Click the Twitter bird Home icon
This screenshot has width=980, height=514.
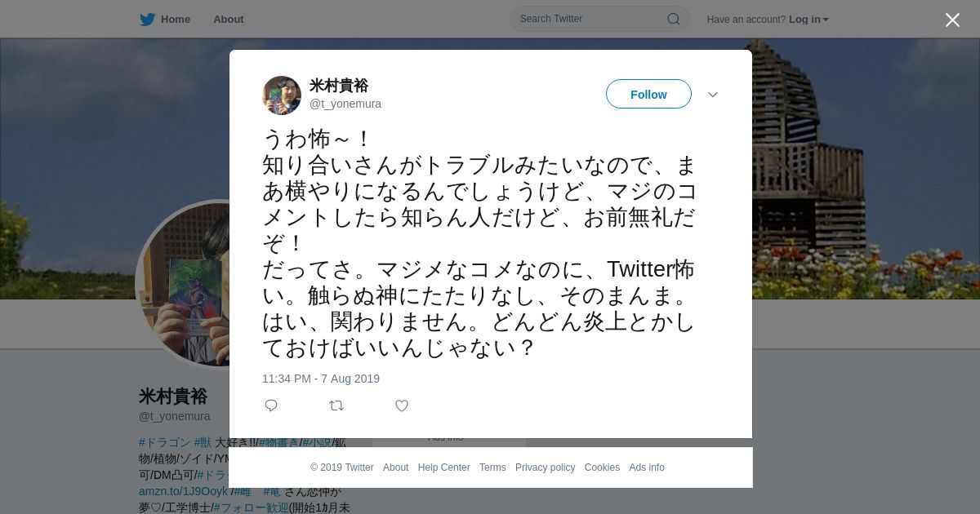click(x=147, y=20)
